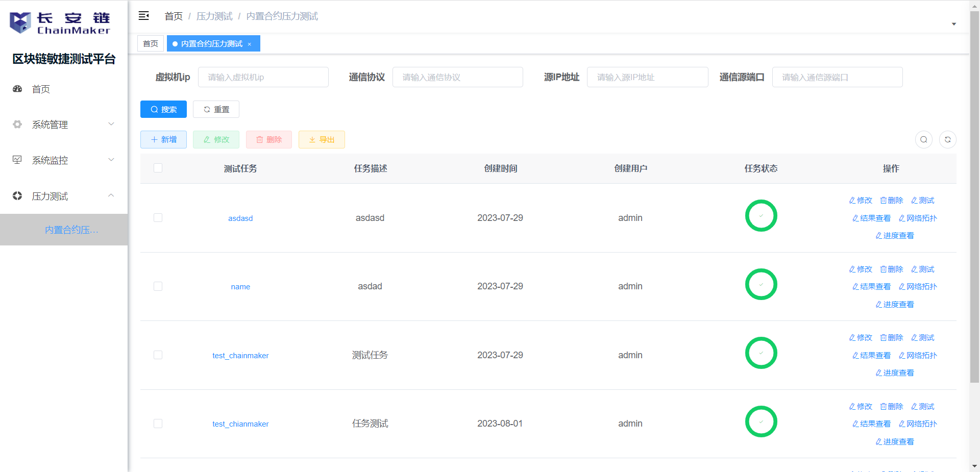Viewport: 980px width, 472px height.
Task: Click the vertical page scrollbar
Action: pyautogui.click(x=974, y=204)
